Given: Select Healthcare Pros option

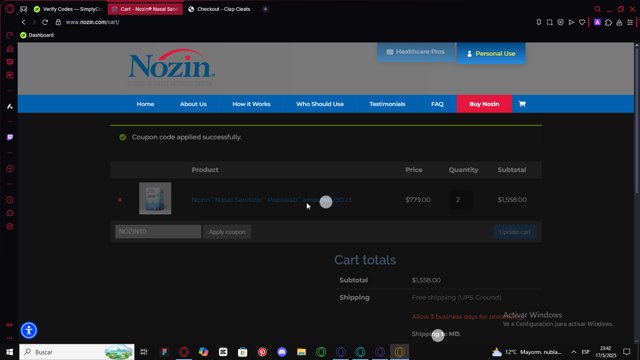Looking at the screenshot, I should [416, 52].
